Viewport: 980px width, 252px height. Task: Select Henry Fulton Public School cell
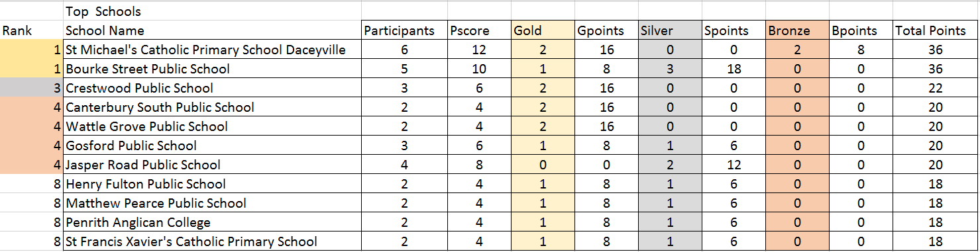point(212,184)
